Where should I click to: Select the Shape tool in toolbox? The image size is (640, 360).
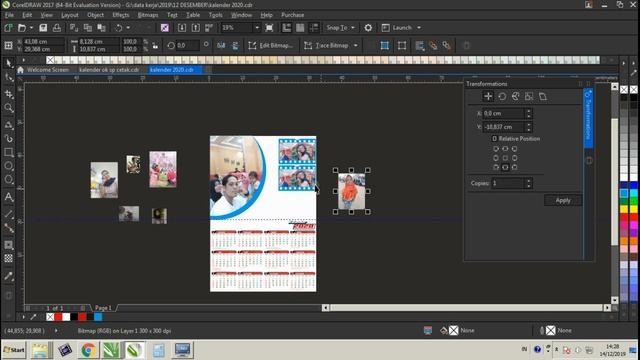(x=9, y=78)
